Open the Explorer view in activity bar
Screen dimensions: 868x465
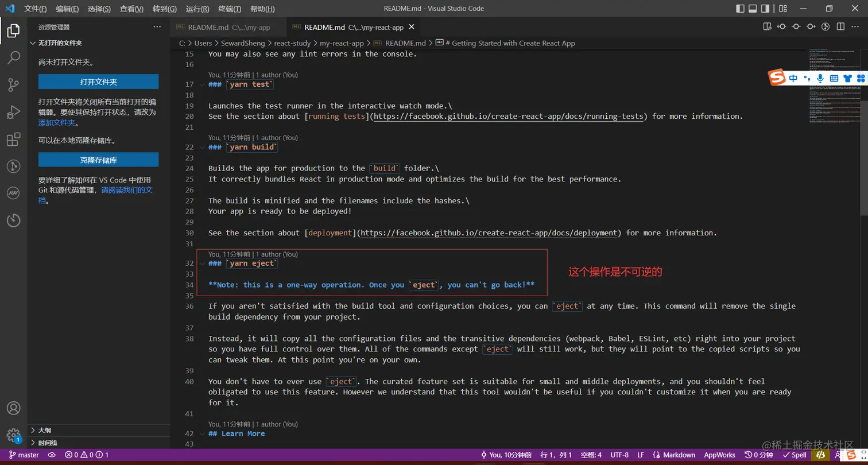tap(13, 30)
